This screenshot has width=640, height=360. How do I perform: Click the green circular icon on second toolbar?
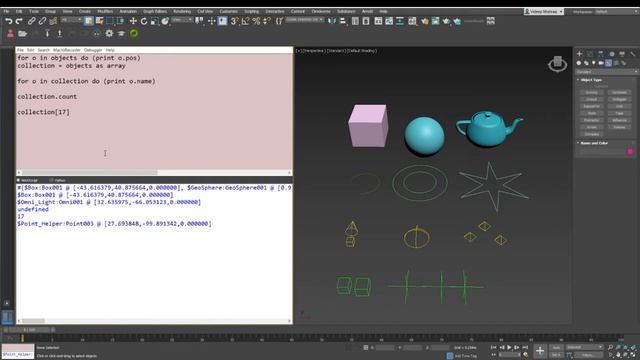134,33
